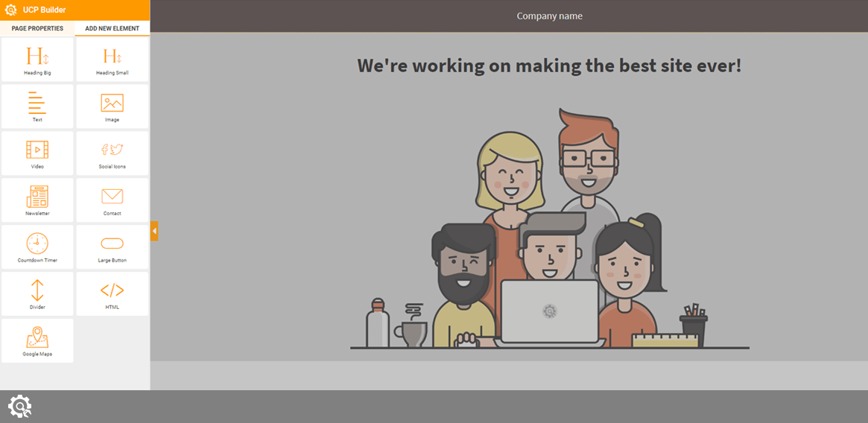The width and height of the screenshot is (868, 423).
Task: Add a Video element
Action: pyautogui.click(x=37, y=153)
